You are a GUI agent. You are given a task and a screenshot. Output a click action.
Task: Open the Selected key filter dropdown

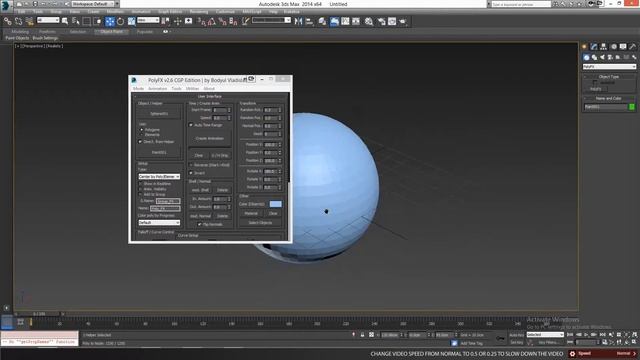(545, 335)
